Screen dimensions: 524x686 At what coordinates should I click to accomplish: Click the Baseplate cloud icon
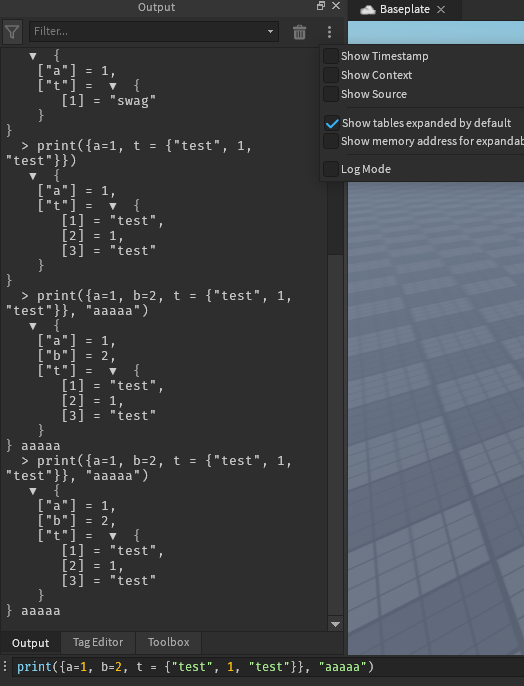click(367, 10)
